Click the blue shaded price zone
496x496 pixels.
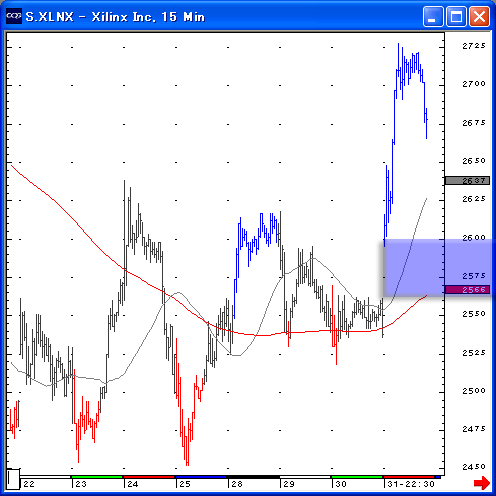click(x=437, y=268)
